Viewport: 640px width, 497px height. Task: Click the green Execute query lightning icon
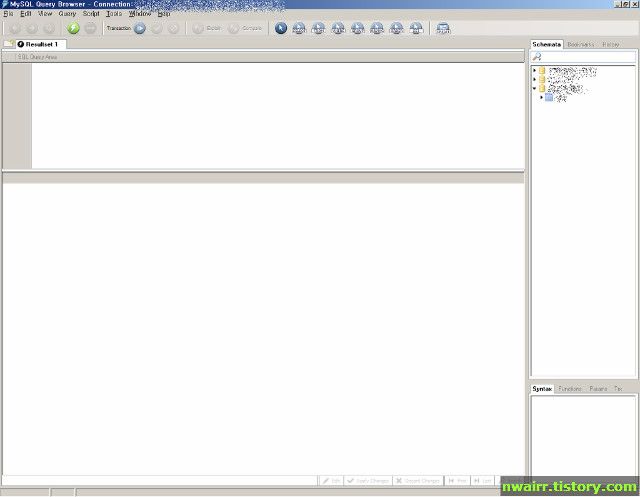(73, 28)
